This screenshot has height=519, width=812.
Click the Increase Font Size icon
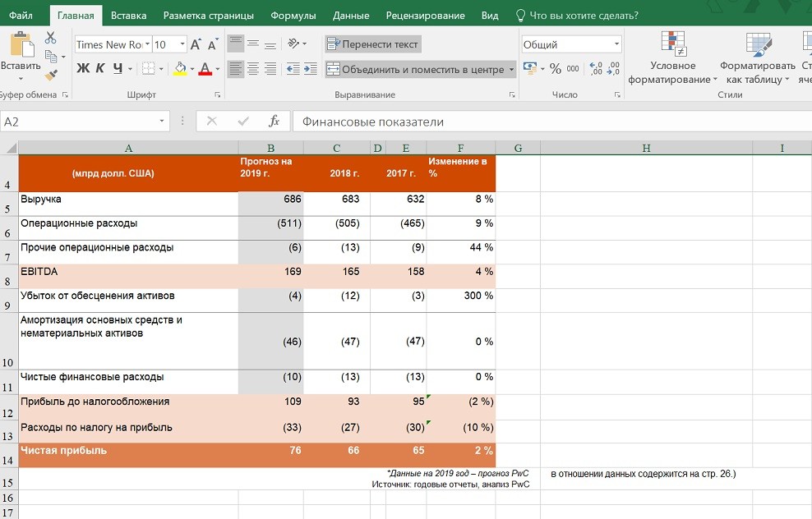click(196, 44)
